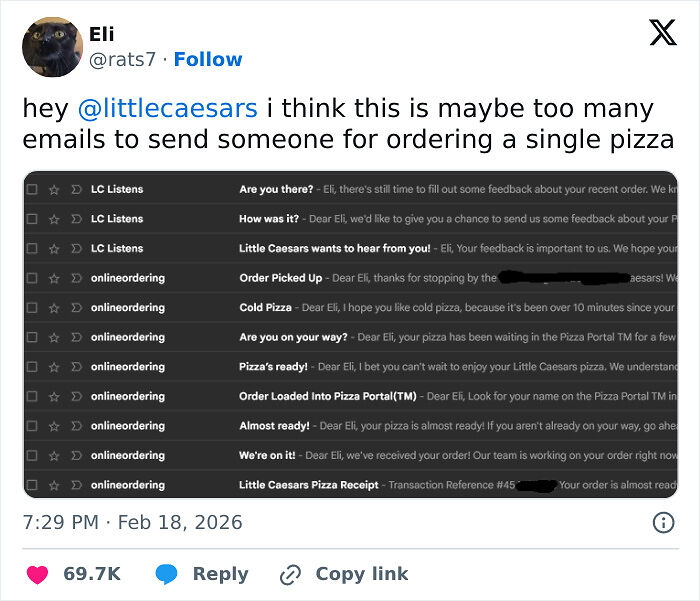Open 'Order Loaded Into Pizza Portal(TM)' email
This screenshot has width=700, height=601.
tap(400, 396)
